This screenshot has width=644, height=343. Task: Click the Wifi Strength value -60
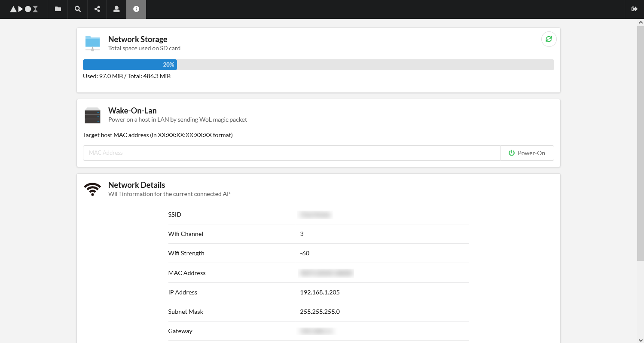coord(305,253)
